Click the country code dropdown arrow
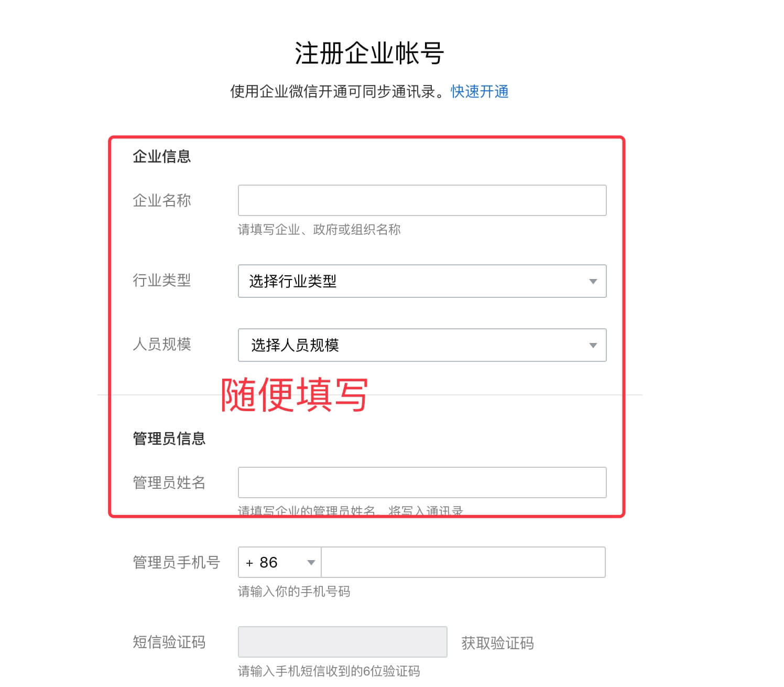The height and width of the screenshot is (687, 784). click(311, 562)
